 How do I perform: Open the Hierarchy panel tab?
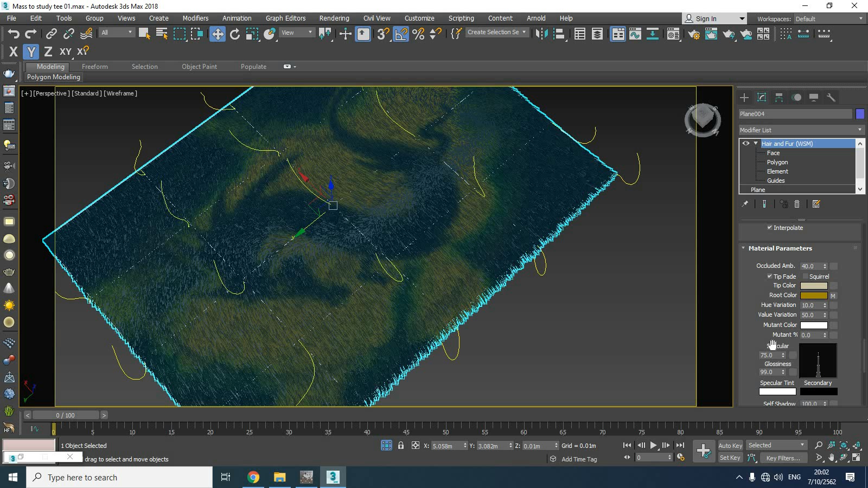779,98
